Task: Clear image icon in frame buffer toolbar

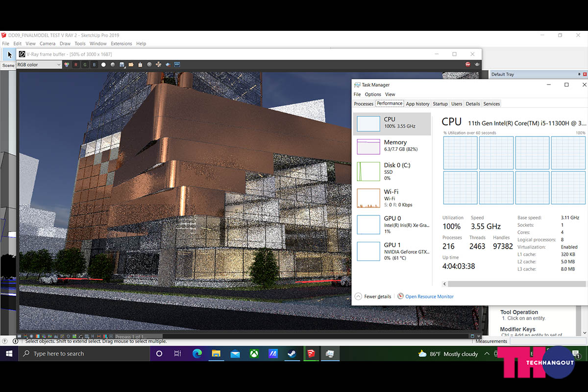Action: tap(140, 65)
